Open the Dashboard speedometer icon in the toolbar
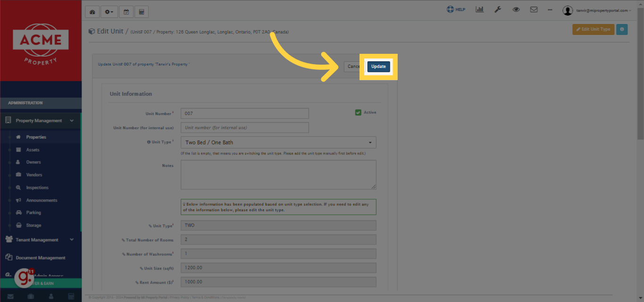This screenshot has width=644, height=302. tap(92, 11)
